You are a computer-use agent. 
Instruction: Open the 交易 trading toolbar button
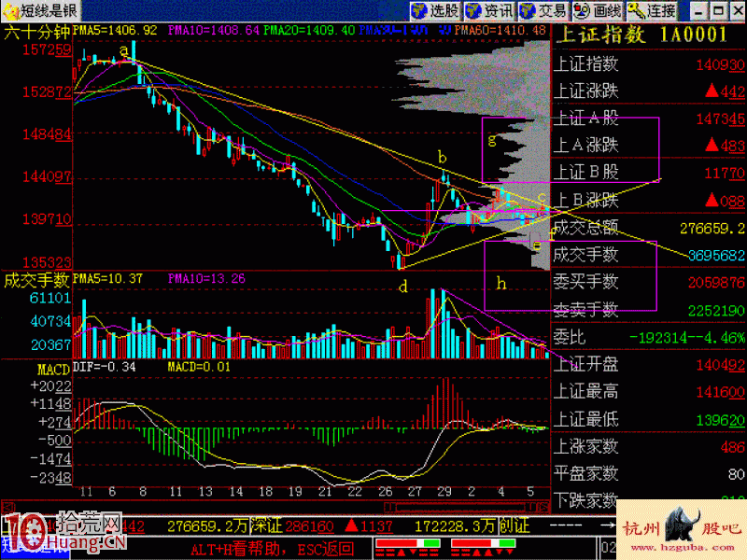tap(543, 10)
